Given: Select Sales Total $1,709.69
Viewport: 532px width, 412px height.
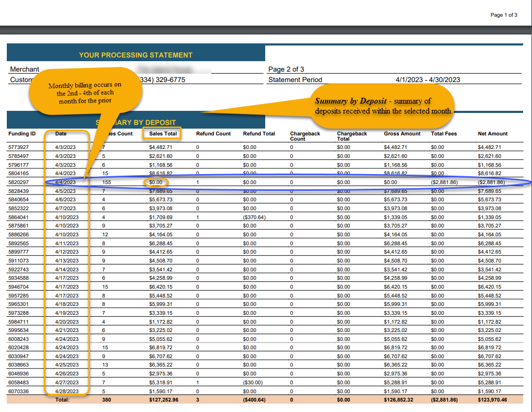Looking at the screenshot, I should [x=161, y=217].
